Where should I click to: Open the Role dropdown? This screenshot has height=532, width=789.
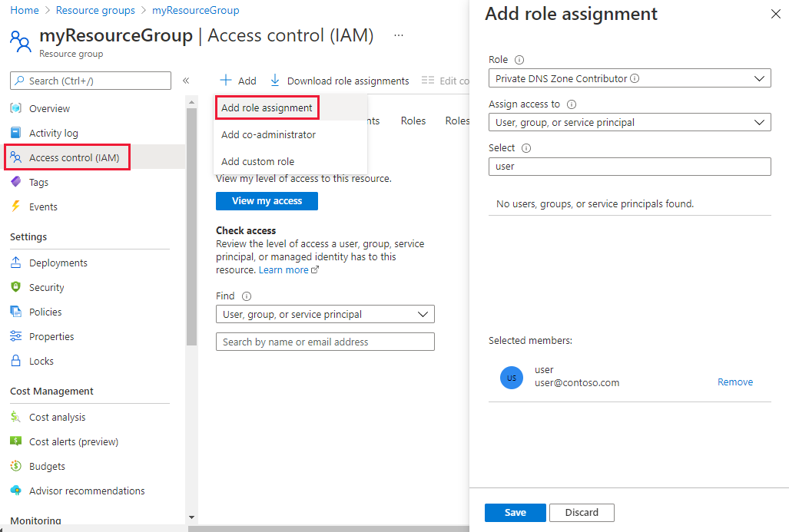point(629,78)
